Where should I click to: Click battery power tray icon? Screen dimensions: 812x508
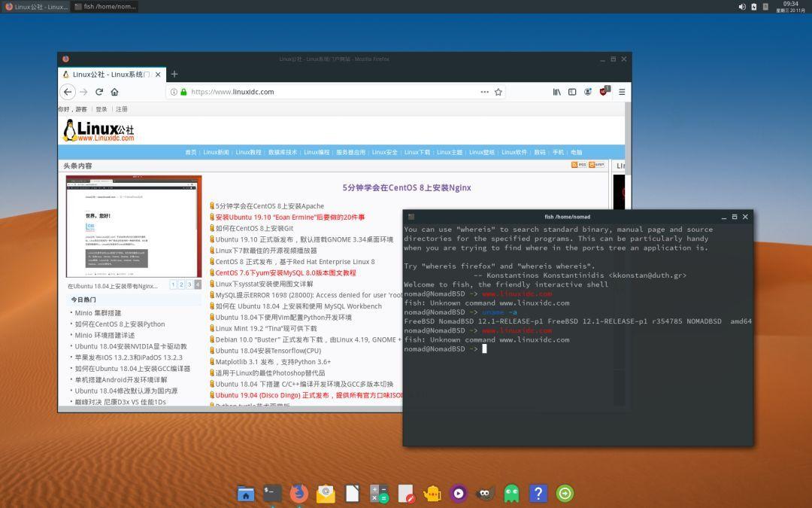tap(754, 7)
